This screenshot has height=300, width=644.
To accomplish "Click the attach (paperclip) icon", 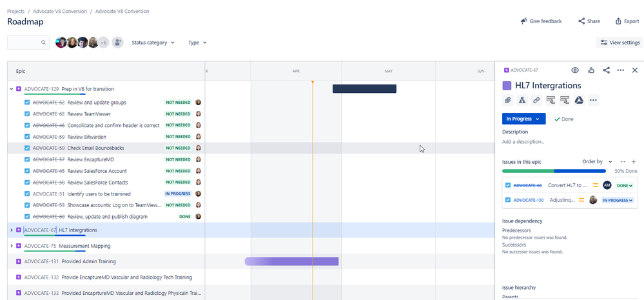I will click(x=508, y=100).
